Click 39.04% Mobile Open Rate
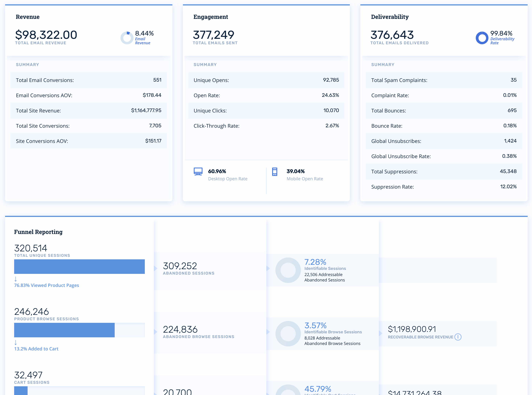The height and width of the screenshot is (395, 532). coord(305,175)
